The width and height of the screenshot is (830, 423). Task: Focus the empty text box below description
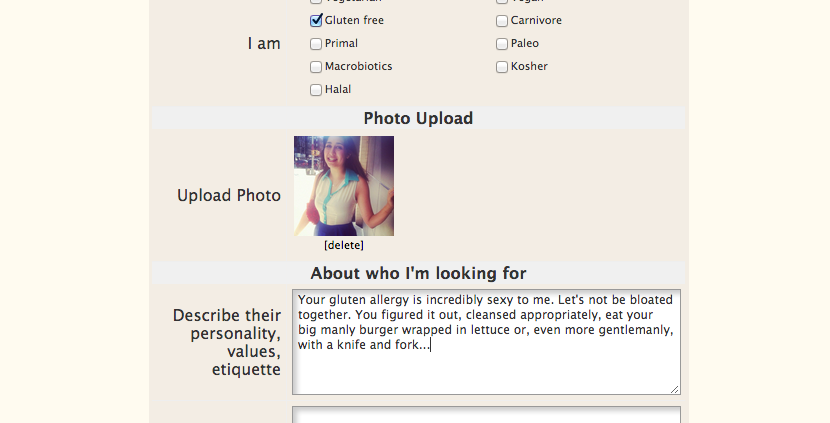[486, 414]
